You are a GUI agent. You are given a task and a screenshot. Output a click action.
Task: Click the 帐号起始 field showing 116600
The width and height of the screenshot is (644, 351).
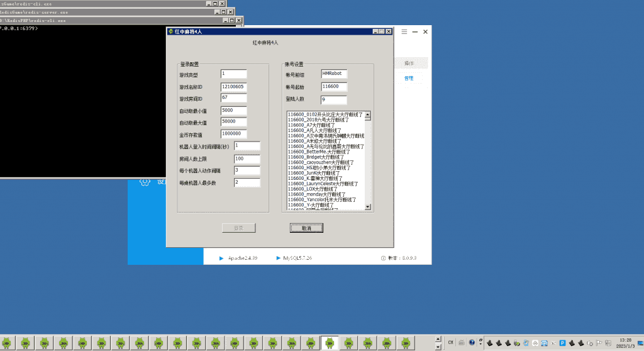334,87
